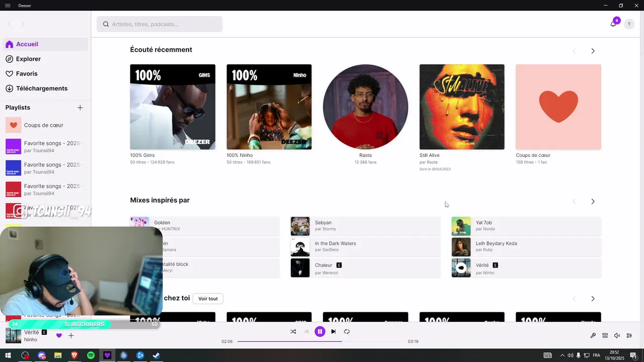
Task: Click the playback progress bar
Action: pos(320,341)
